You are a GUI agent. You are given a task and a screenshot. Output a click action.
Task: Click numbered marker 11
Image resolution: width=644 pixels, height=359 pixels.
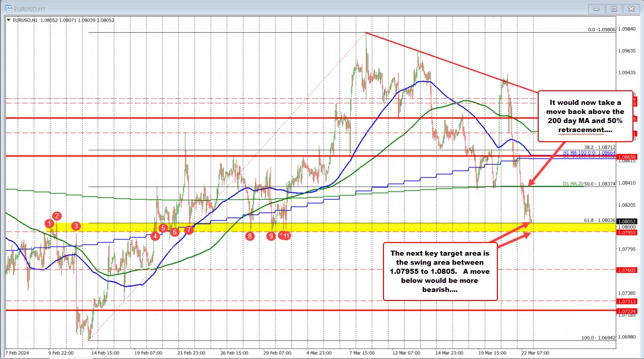[287, 235]
